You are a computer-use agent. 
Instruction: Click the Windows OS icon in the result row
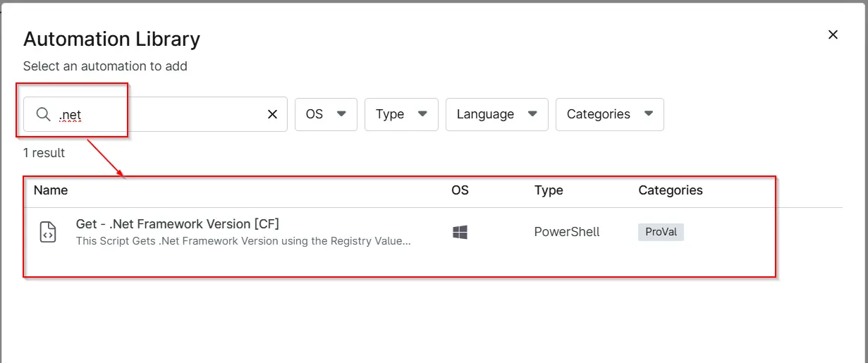pyautogui.click(x=460, y=232)
